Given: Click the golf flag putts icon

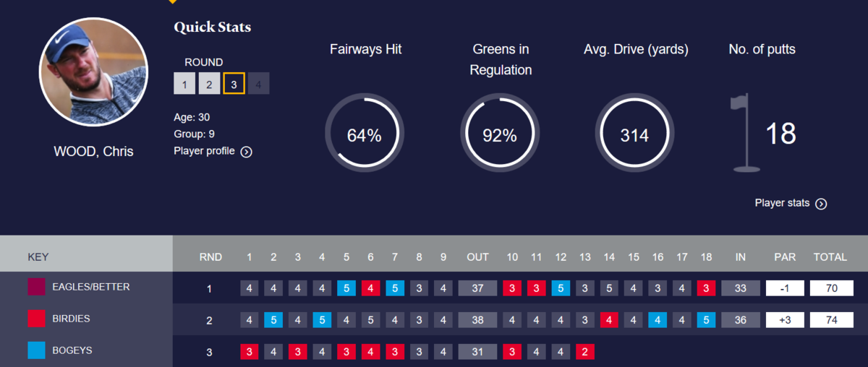Looking at the screenshot, I should (744, 134).
